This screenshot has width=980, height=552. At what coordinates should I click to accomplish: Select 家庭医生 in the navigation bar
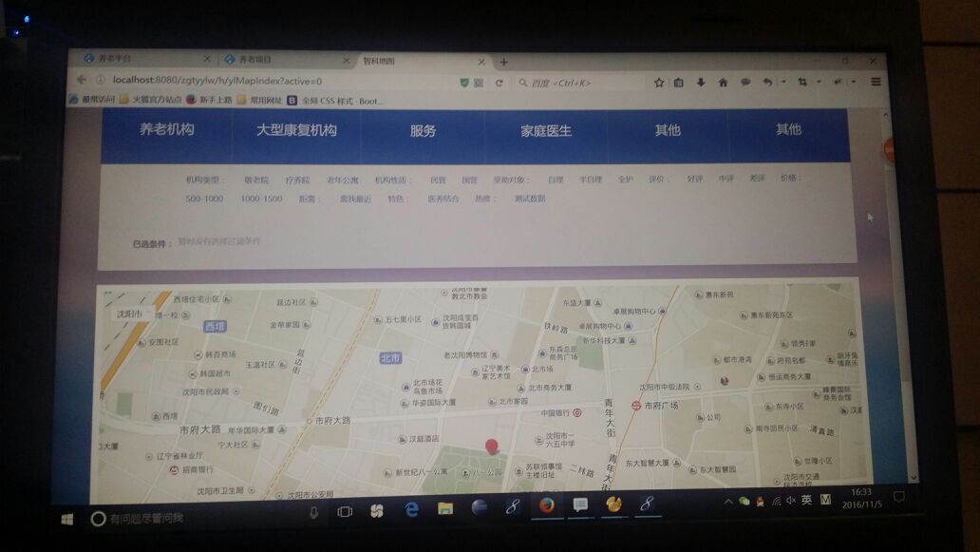(546, 131)
